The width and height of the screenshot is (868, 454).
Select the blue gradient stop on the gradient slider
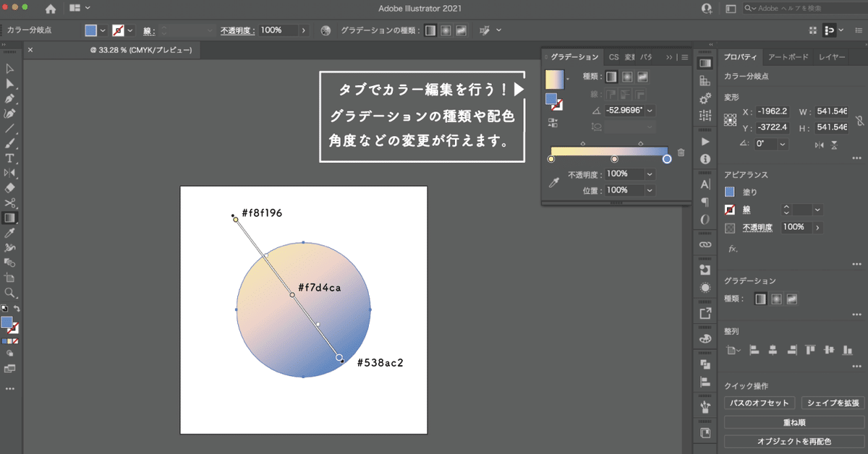point(667,159)
